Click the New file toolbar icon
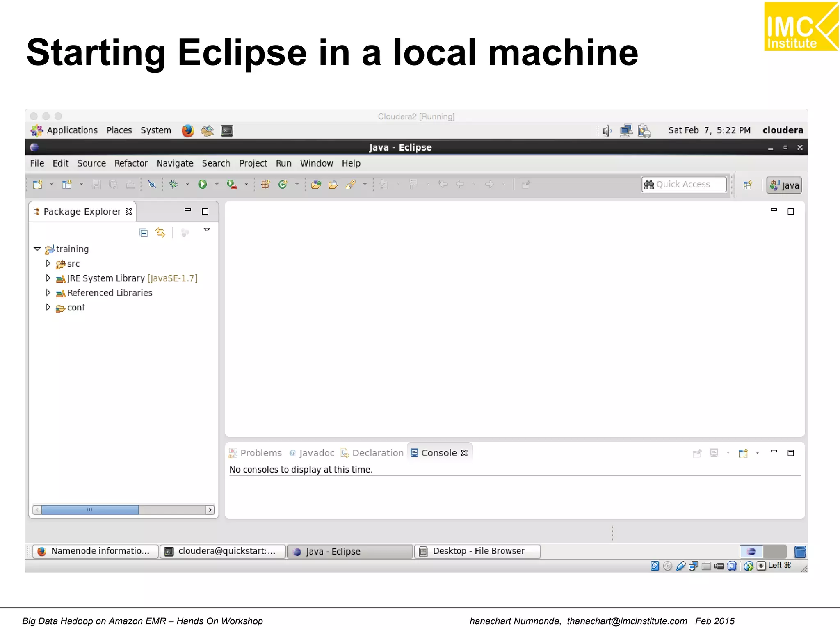The image size is (840, 630). pyautogui.click(x=37, y=185)
